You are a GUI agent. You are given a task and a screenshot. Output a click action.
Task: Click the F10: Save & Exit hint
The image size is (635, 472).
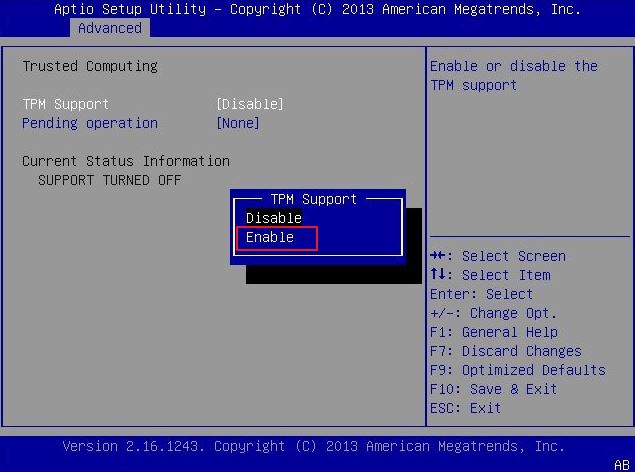click(494, 389)
